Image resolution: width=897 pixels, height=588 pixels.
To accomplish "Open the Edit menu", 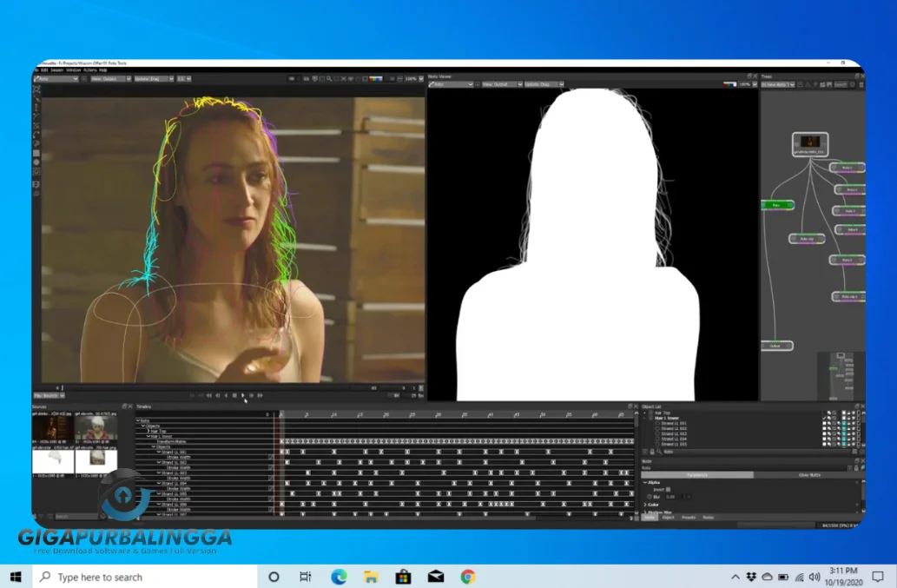I will 44,69.
